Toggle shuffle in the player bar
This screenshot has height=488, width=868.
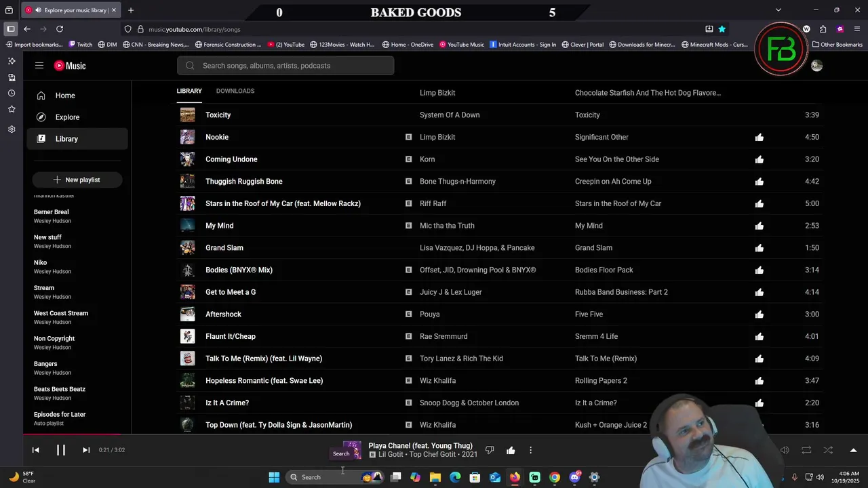click(x=828, y=450)
